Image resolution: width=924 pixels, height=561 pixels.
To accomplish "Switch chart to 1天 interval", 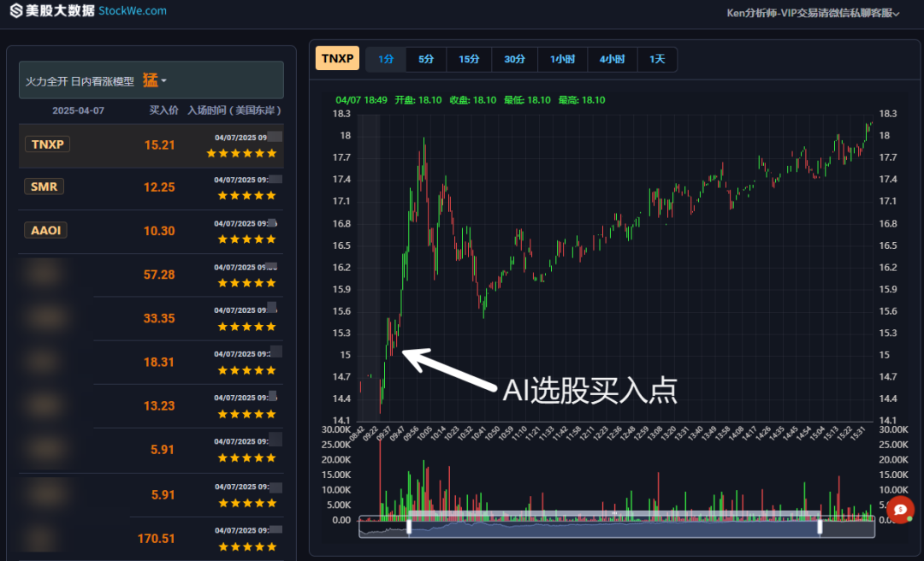I will [657, 59].
